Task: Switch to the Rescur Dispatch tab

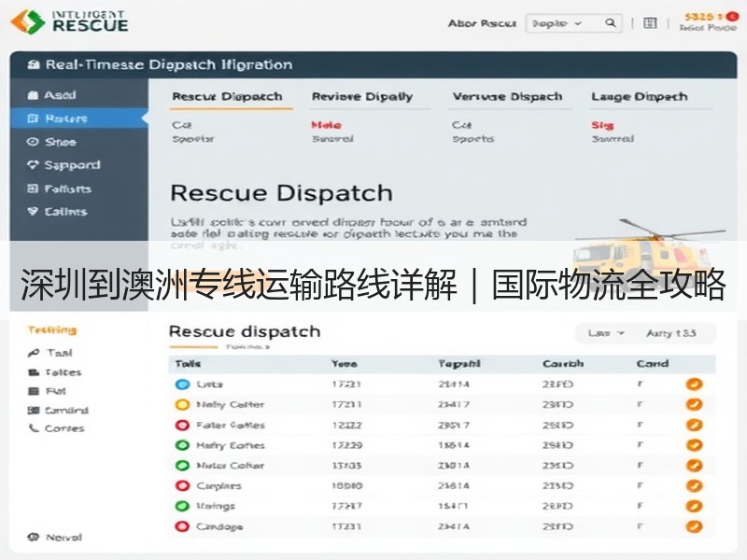Action: coord(227,97)
